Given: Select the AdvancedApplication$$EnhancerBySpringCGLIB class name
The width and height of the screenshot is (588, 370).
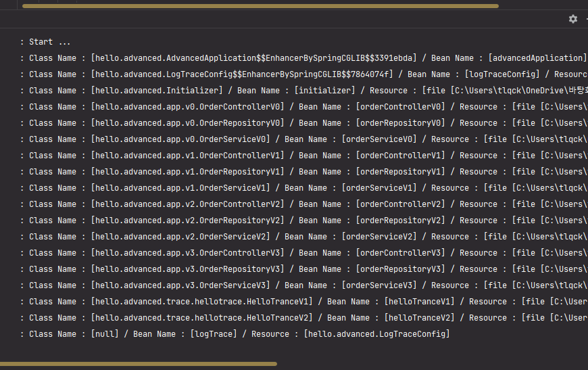Looking at the screenshot, I should coord(254,57).
